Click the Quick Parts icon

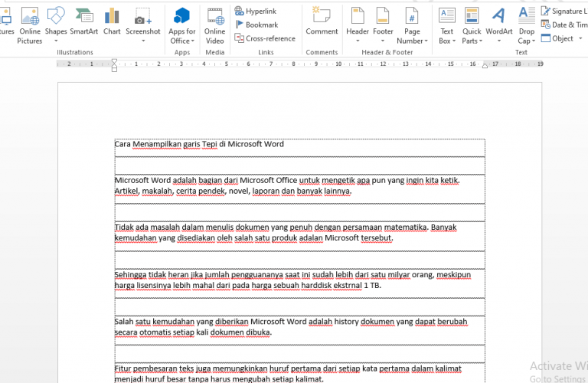(x=472, y=16)
